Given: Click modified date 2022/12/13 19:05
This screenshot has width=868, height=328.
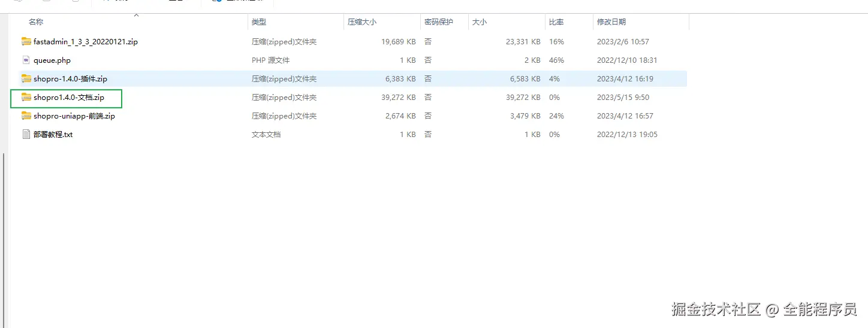Looking at the screenshot, I should coord(627,135).
